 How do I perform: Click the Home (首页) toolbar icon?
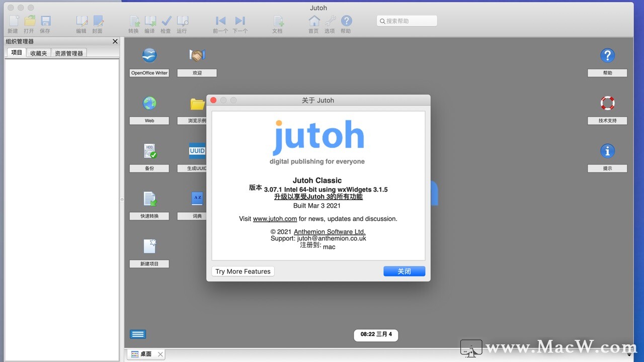click(314, 21)
